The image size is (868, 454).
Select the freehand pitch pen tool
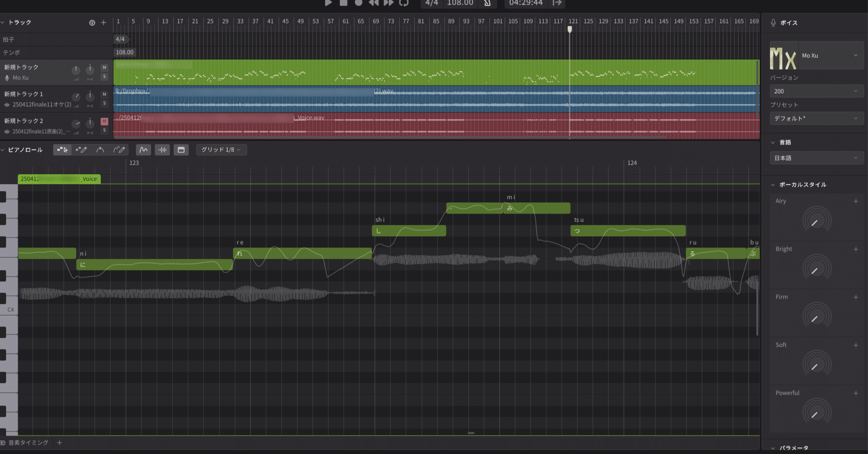point(119,150)
